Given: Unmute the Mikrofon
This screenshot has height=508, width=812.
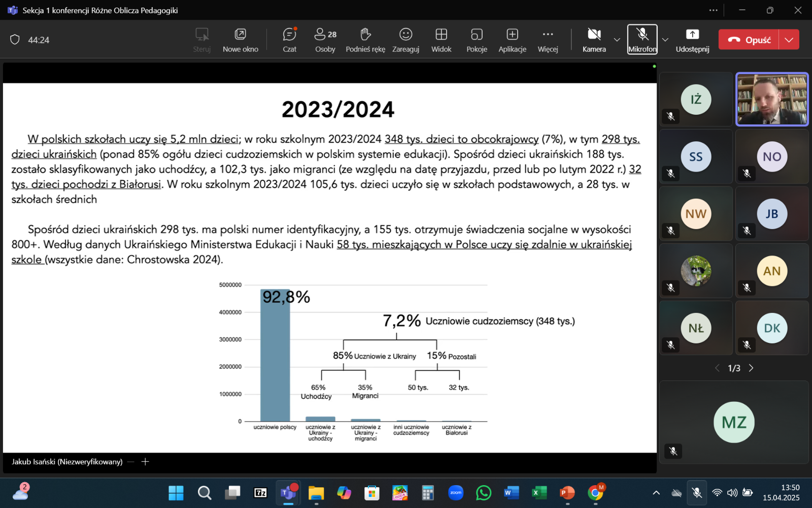Looking at the screenshot, I should click(642, 40).
